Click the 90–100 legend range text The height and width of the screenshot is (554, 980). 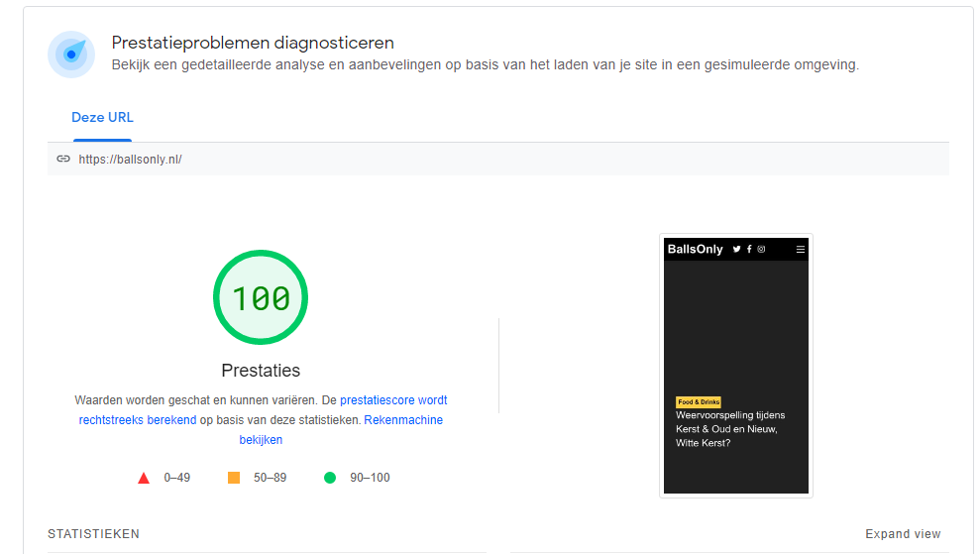click(370, 478)
